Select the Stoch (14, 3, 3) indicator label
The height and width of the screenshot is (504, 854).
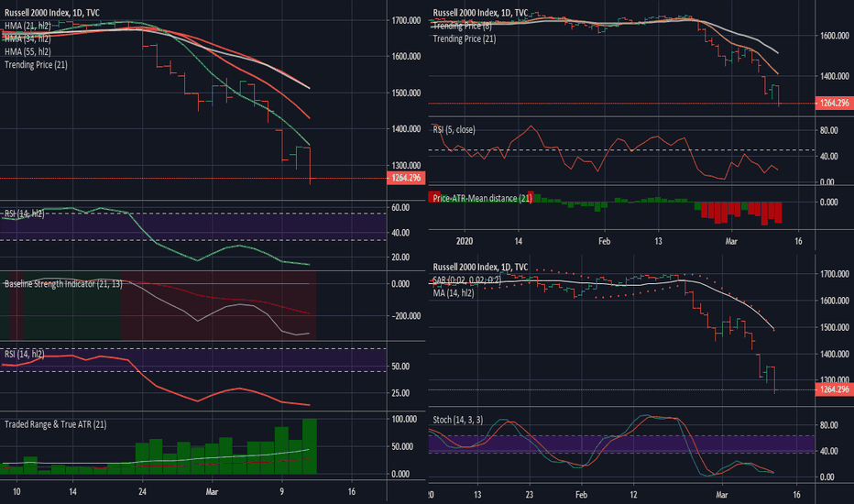[x=458, y=420]
